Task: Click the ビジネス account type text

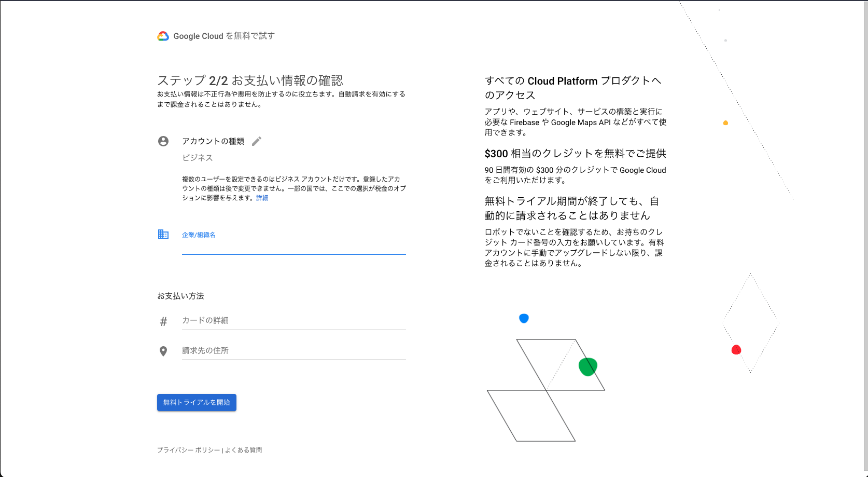Action: click(198, 157)
